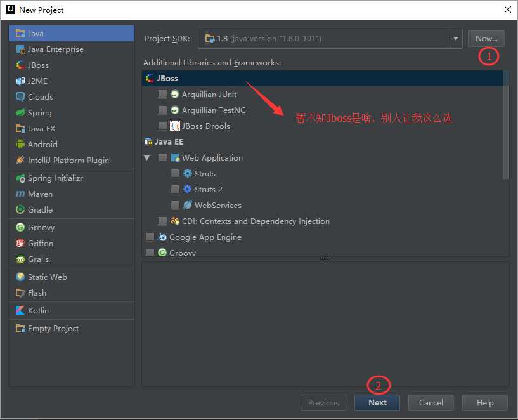Screen dimensions: 518x420
Task: Click the Arquillian TestNG label
Action: point(214,110)
